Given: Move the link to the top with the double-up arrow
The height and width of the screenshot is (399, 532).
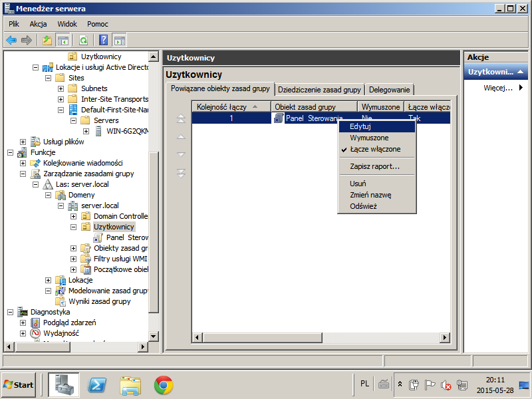Looking at the screenshot, I should pos(181,118).
